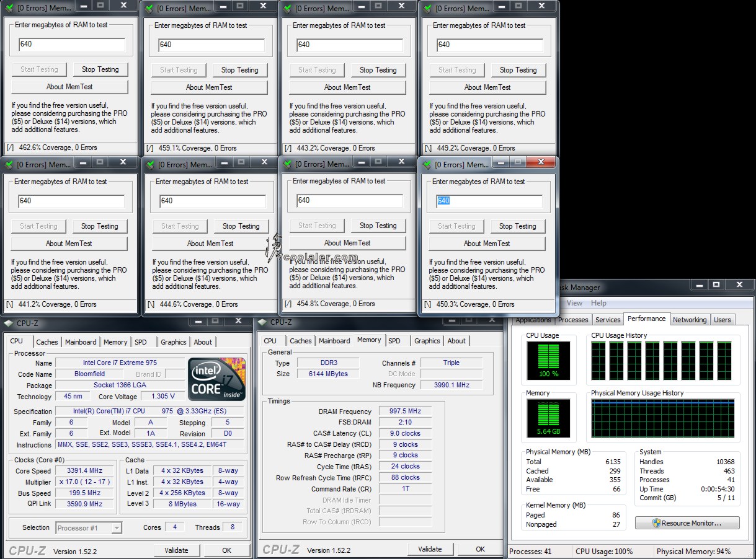Click the DRAM Frequency value 997.5 MHz
756x559 pixels.
405,412
